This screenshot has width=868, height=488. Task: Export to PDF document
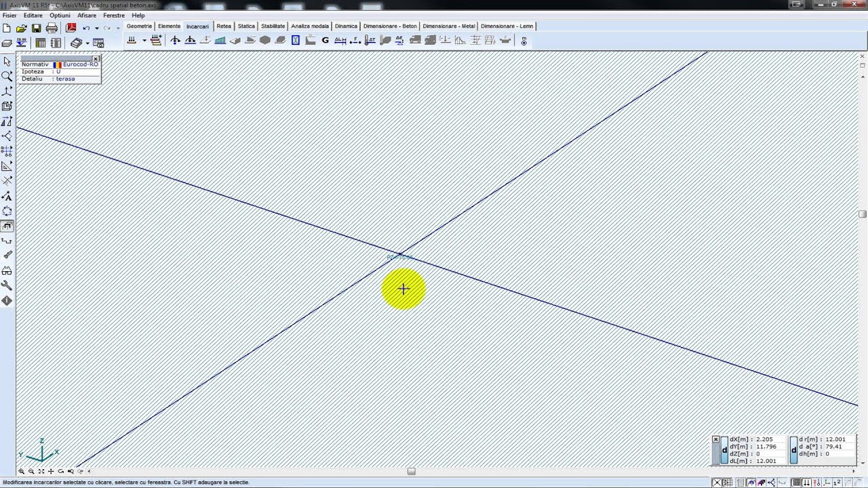point(71,28)
